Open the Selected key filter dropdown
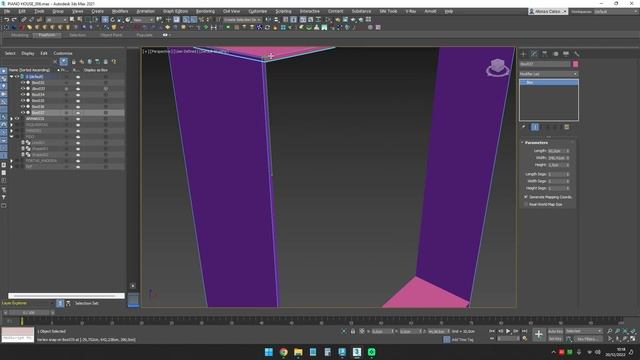640x360 pixels. (584, 331)
